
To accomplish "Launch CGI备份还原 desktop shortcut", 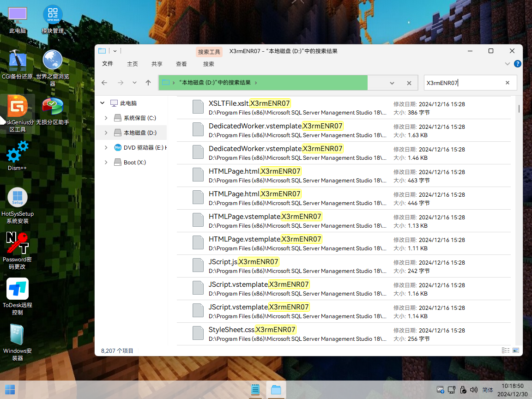I will click(17, 65).
